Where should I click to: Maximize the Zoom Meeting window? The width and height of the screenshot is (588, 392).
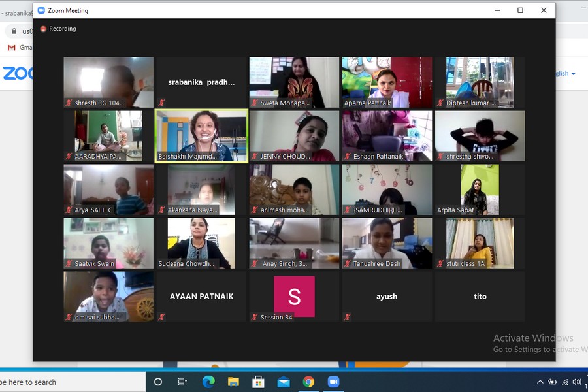(x=520, y=10)
